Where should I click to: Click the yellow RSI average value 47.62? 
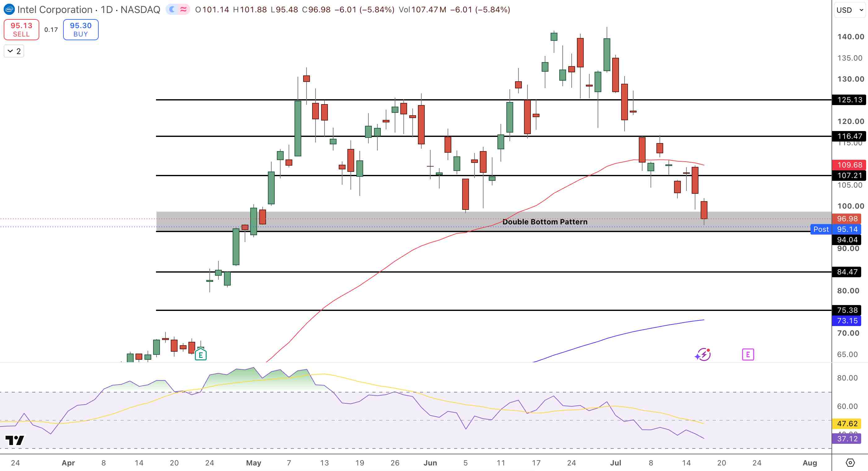(x=847, y=423)
